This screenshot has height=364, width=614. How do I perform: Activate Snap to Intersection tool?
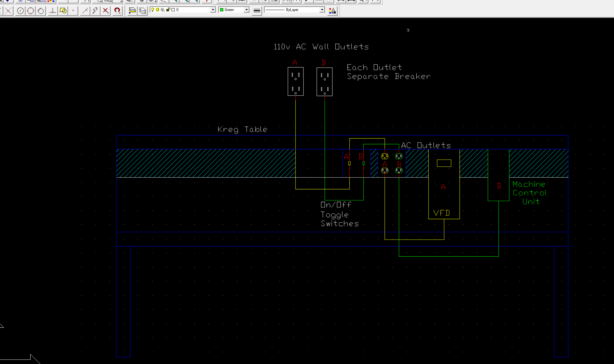coord(8,11)
